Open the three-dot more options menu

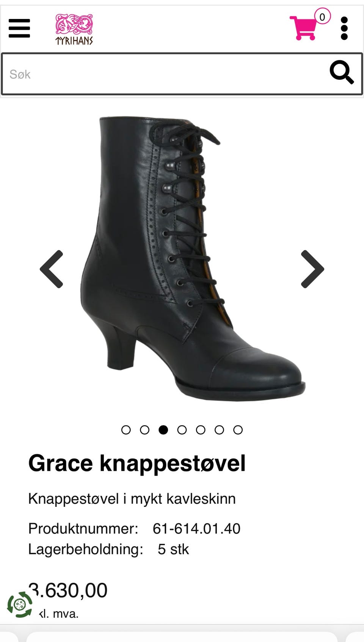344,28
